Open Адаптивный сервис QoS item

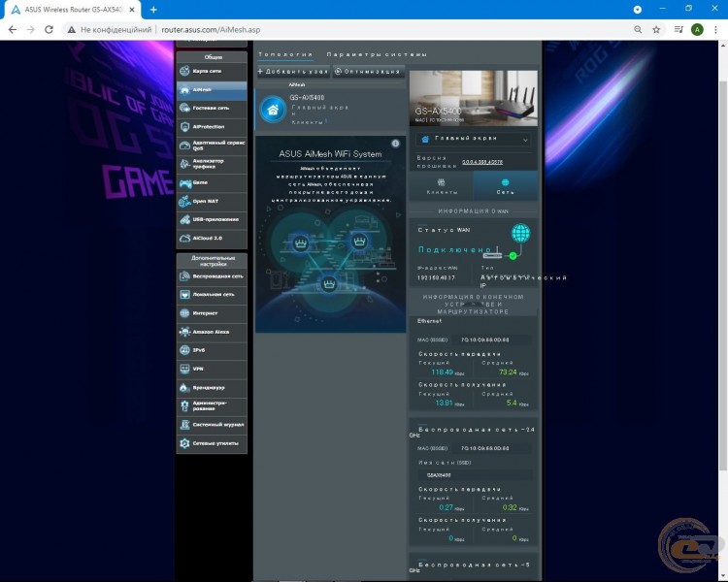click(212, 145)
